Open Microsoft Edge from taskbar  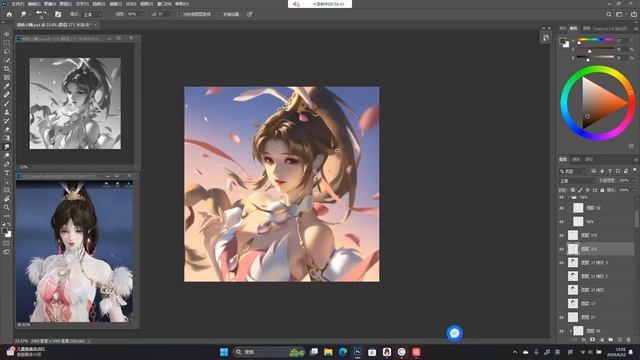pos(343,352)
